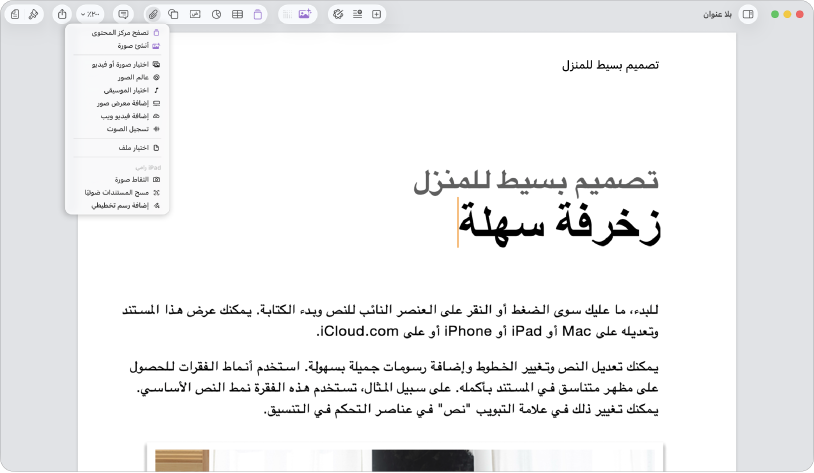Screen dimensions: 814x473
Task: Choose إضافة معرض صور menu item
Action: pos(117,103)
